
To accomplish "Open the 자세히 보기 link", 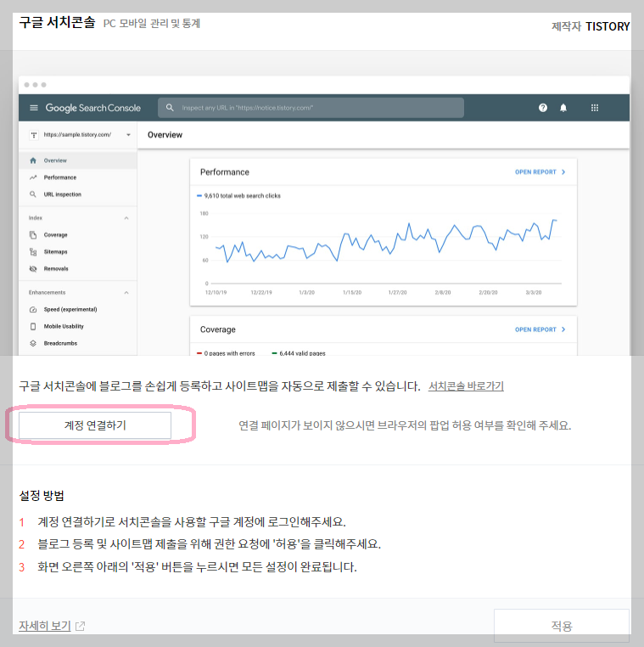I will [x=45, y=626].
